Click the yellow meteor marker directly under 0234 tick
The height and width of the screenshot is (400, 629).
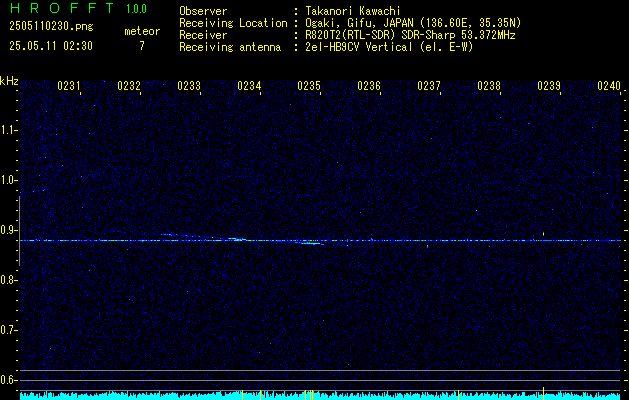click(261, 395)
